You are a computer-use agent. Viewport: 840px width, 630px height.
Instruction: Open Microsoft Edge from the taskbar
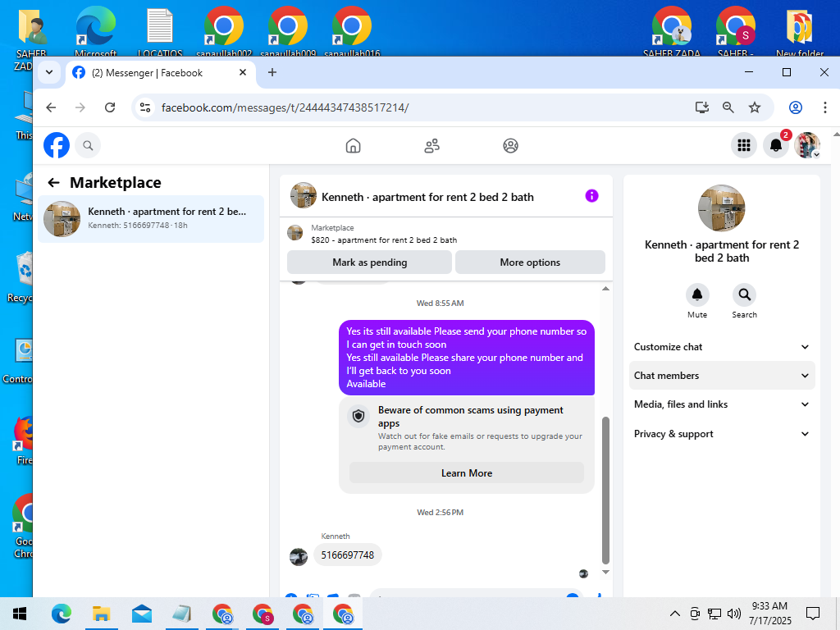tap(61, 614)
